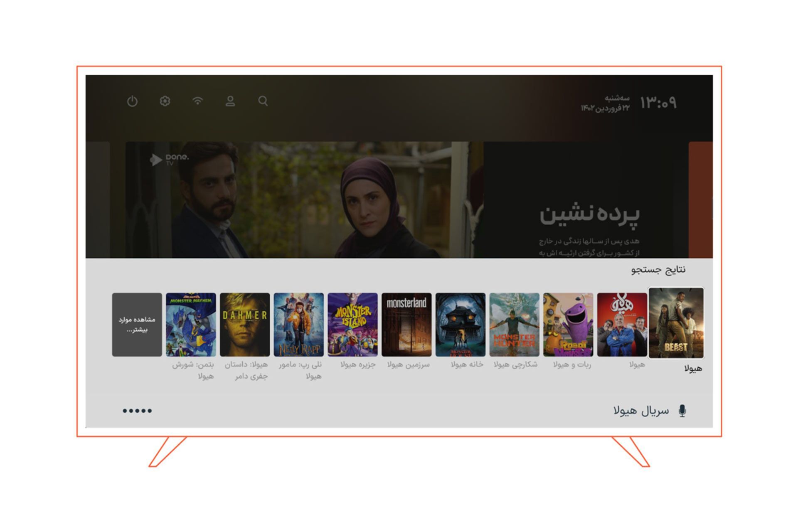The width and height of the screenshot is (798, 532).
Task: Select the Monster Island poster
Action: tap(352, 325)
